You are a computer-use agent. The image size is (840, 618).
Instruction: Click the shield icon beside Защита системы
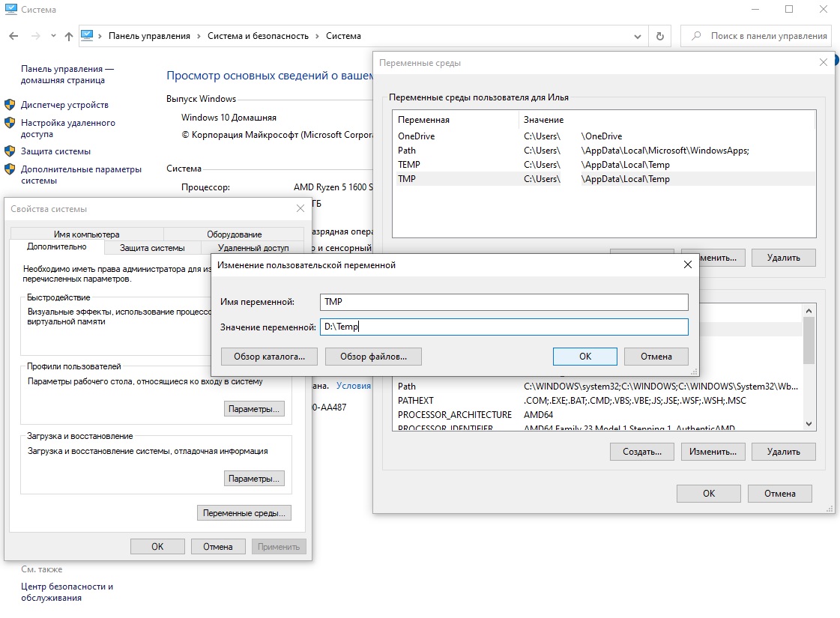(x=10, y=151)
